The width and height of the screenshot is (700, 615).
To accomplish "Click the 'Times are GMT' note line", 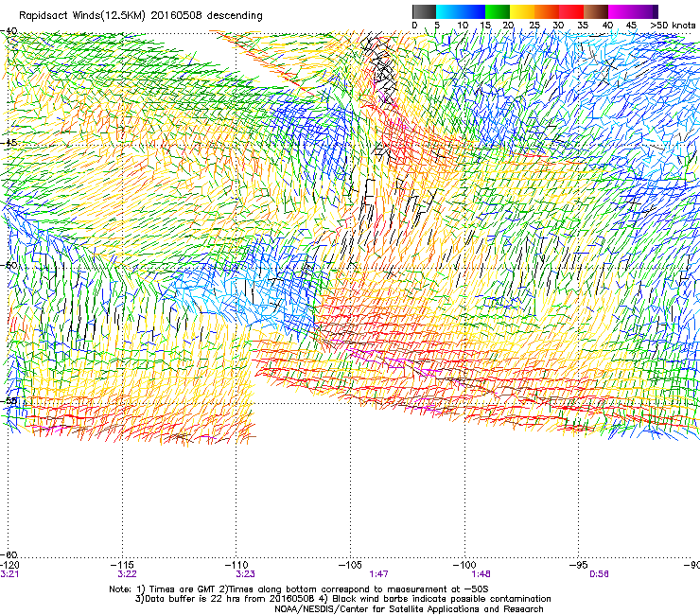I will point(299,589).
